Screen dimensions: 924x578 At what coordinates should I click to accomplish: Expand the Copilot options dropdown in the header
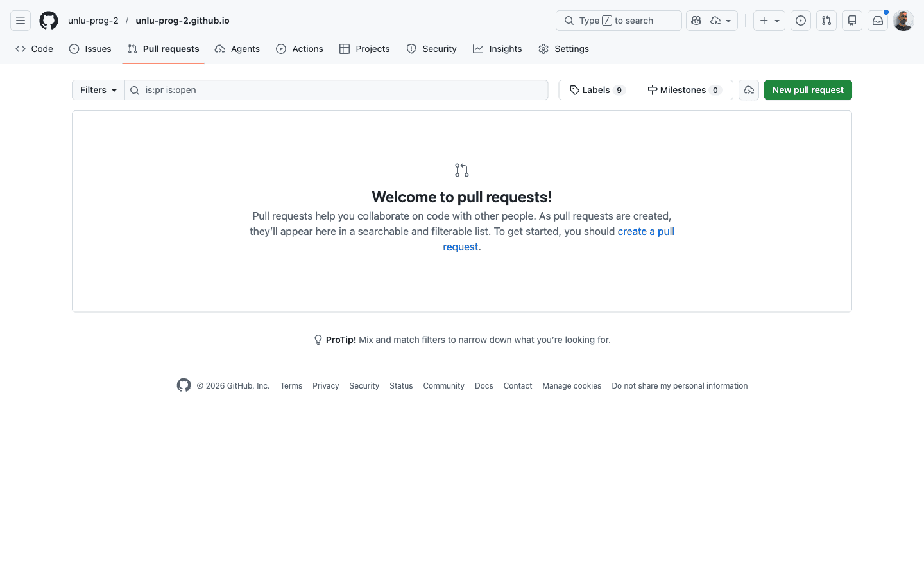point(722,20)
